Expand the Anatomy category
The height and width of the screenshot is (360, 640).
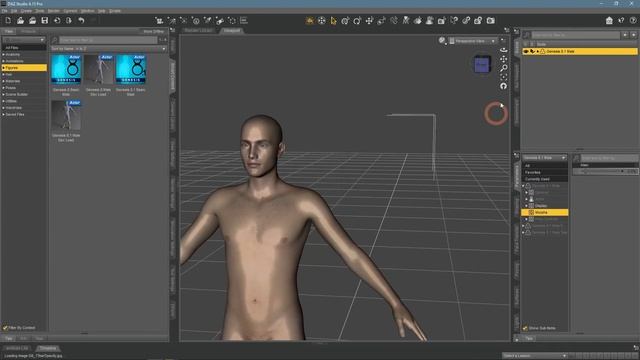click(x=4, y=54)
